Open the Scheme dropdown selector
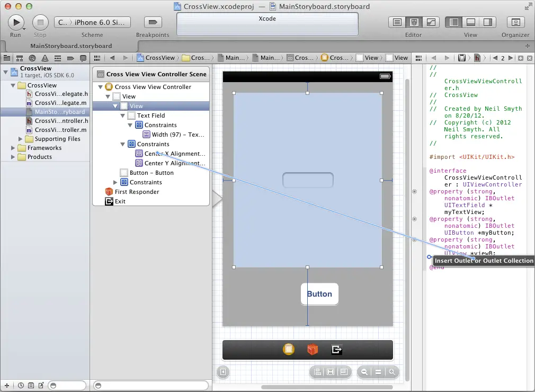 click(x=91, y=22)
